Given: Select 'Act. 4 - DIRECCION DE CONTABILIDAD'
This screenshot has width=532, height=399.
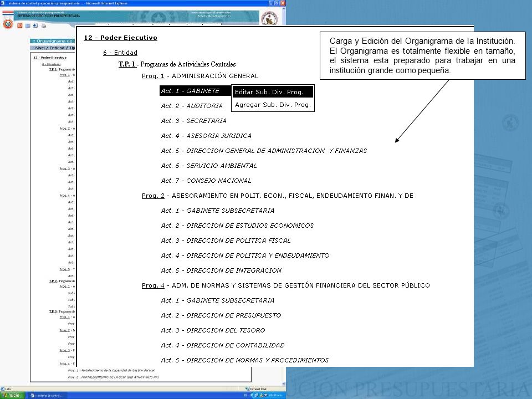Looking at the screenshot, I should click(223, 345).
